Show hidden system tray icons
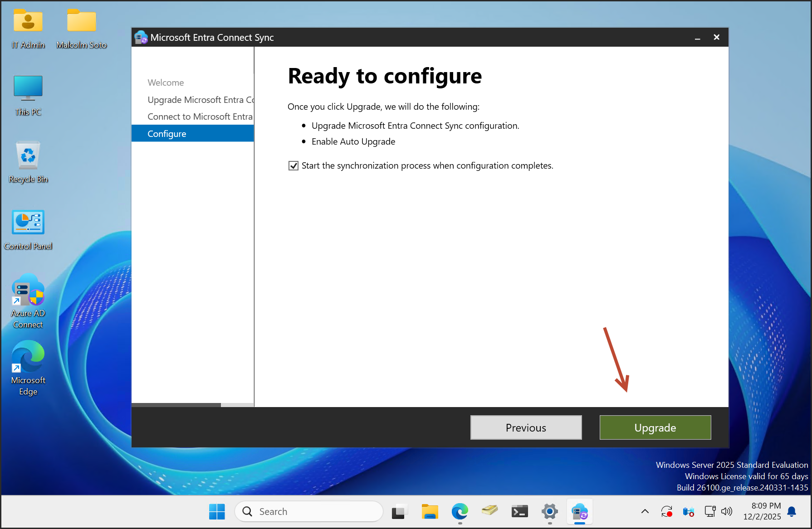Image resolution: width=812 pixels, height=529 pixels. click(x=645, y=512)
